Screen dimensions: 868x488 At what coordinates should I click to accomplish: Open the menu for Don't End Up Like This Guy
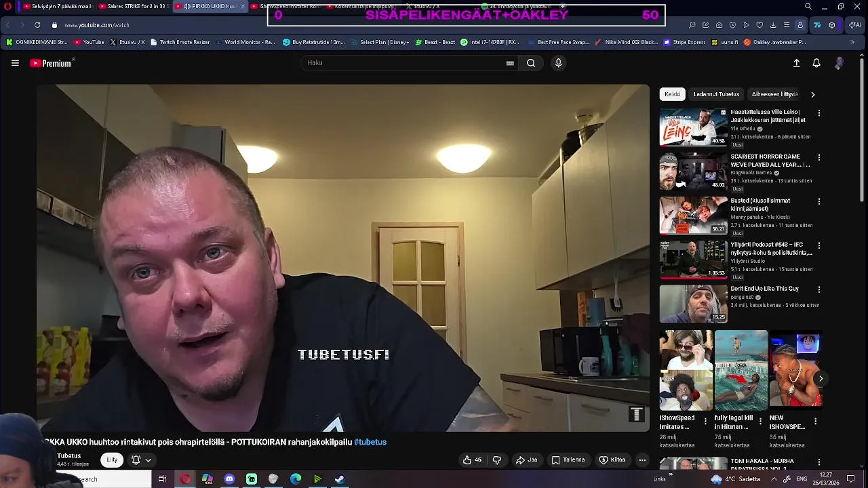tap(819, 289)
